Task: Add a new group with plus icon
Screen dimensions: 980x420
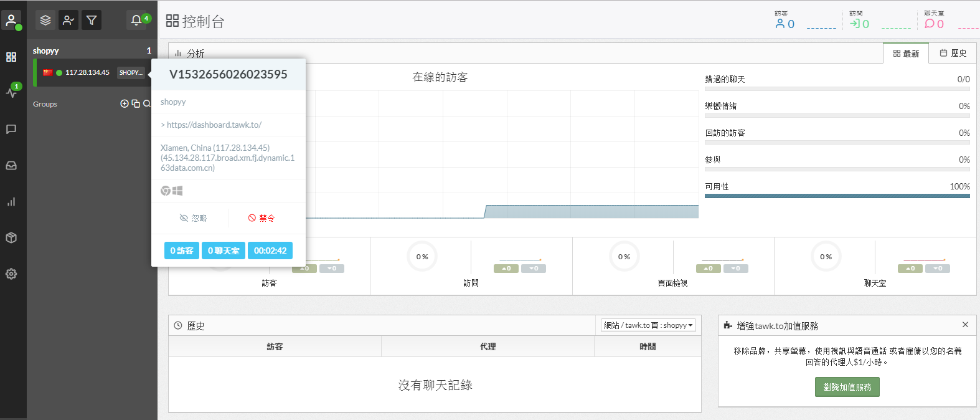Action: coord(125,104)
